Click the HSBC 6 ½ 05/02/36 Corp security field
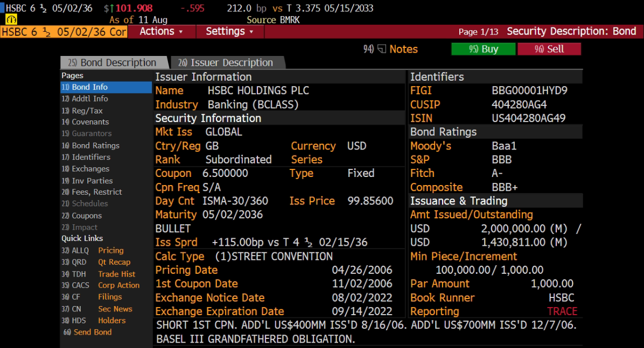The height and width of the screenshot is (348, 644). pyautogui.click(x=64, y=32)
